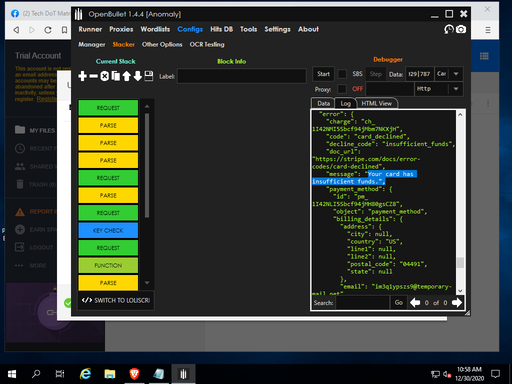Click My Files in background sidebar
The height and width of the screenshot is (384, 512).
[35, 130]
